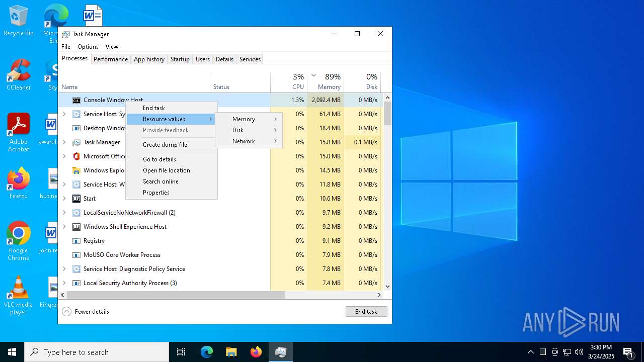Expand the LocalServiceNoNetworkFirewall (2) group
Viewport: 644px width, 362px height.
(64, 213)
